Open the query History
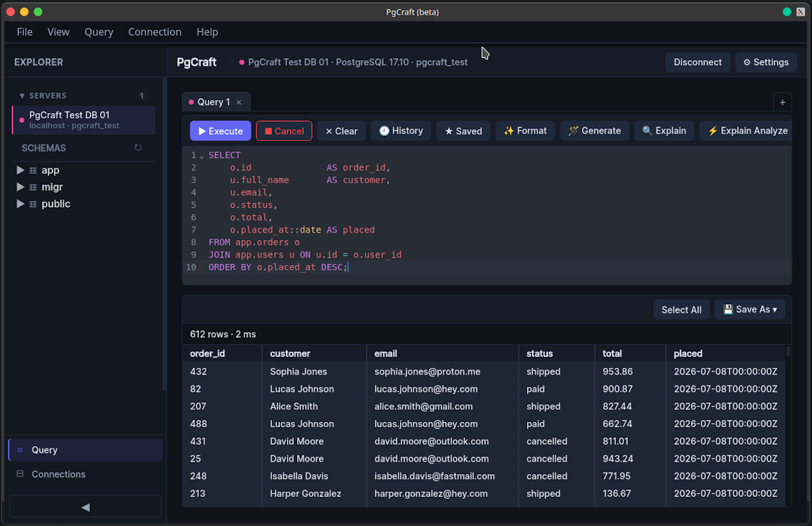 pyautogui.click(x=401, y=131)
